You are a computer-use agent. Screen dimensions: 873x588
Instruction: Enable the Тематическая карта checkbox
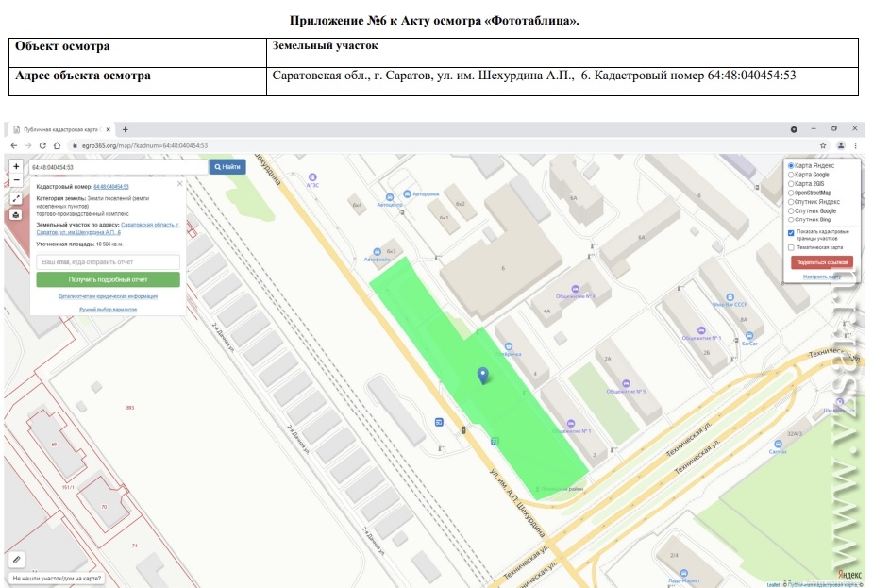(x=791, y=247)
